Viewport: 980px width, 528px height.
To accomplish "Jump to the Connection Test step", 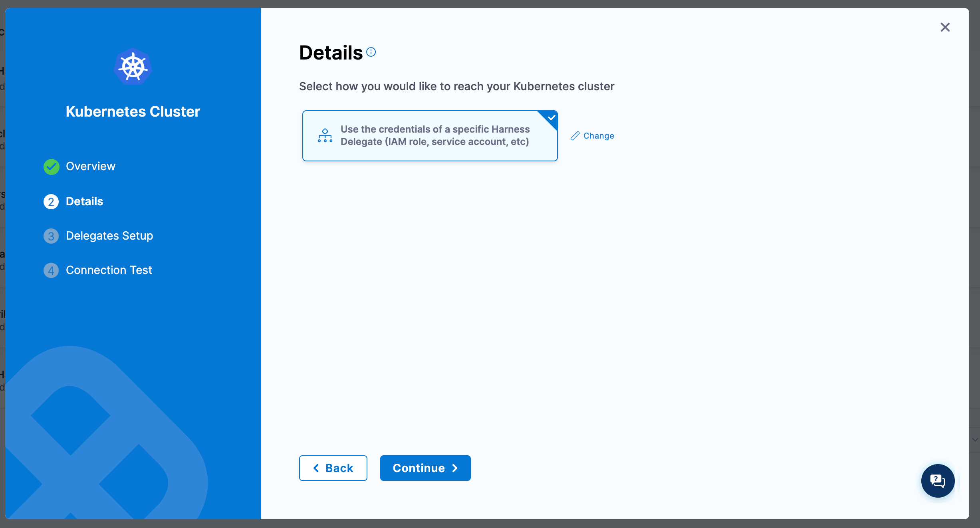I will (x=109, y=270).
